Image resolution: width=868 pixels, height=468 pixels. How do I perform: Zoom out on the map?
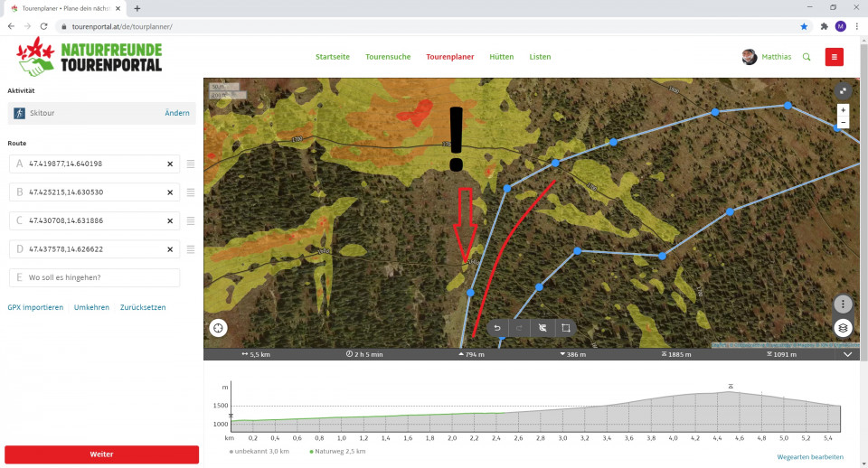843,121
